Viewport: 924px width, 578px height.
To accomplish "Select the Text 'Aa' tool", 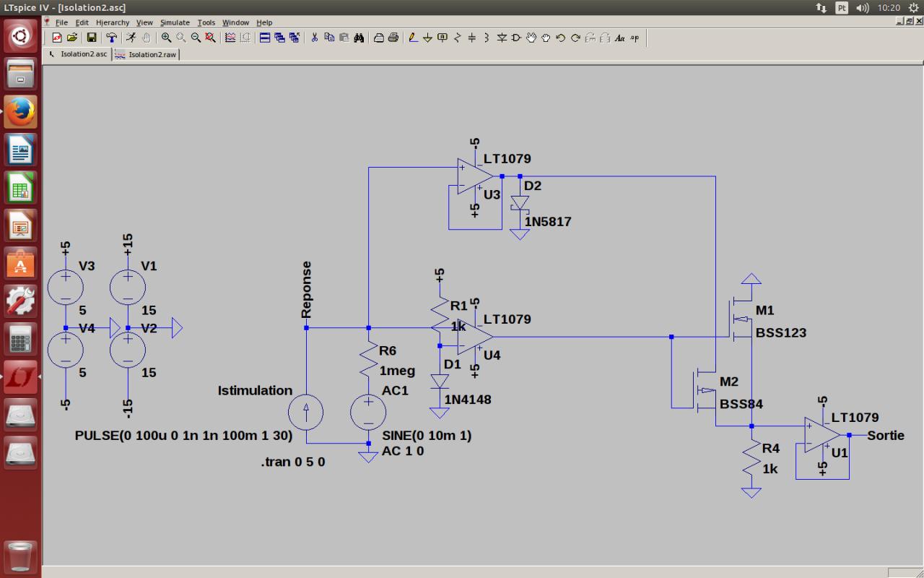I will pos(619,38).
